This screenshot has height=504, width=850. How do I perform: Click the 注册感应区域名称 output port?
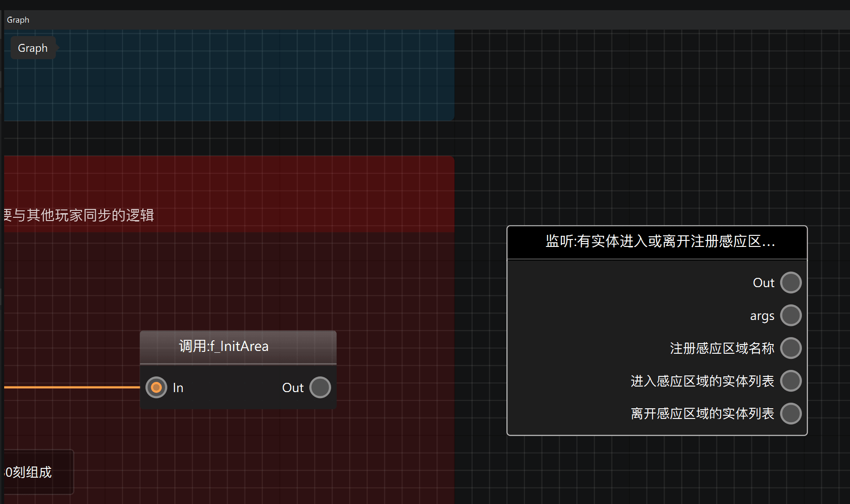[x=791, y=348]
